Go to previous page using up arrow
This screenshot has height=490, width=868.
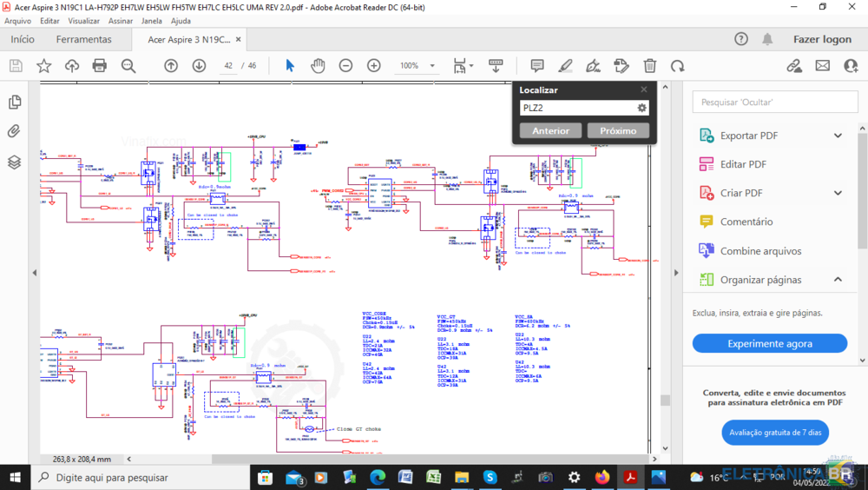coord(171,66)
